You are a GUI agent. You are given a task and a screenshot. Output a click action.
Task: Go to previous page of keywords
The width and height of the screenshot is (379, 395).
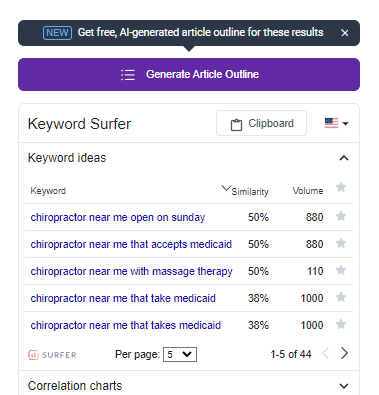pos(326,353)
